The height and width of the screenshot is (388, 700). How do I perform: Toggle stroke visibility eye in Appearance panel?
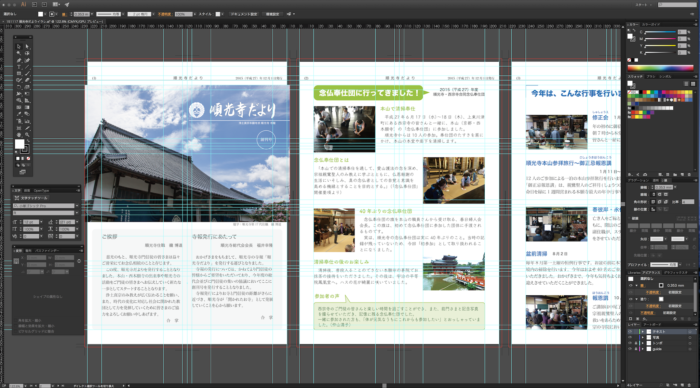point(630,285)
